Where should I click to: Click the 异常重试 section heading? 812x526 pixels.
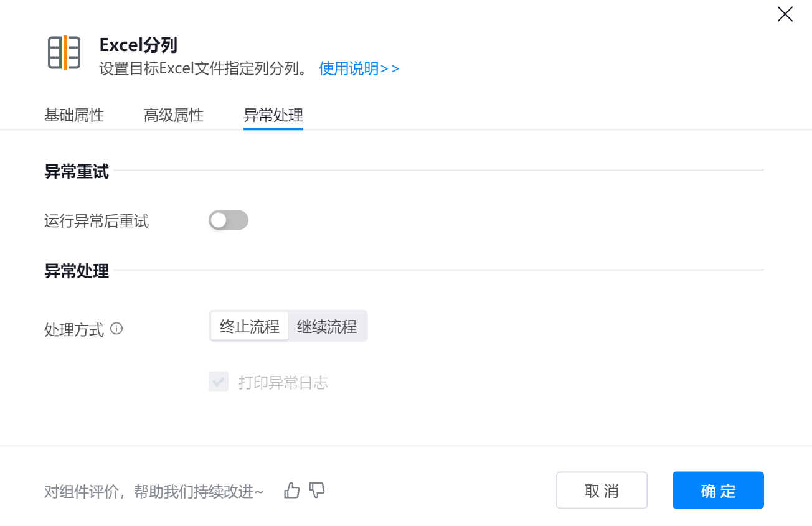click(x=77, y=172)
